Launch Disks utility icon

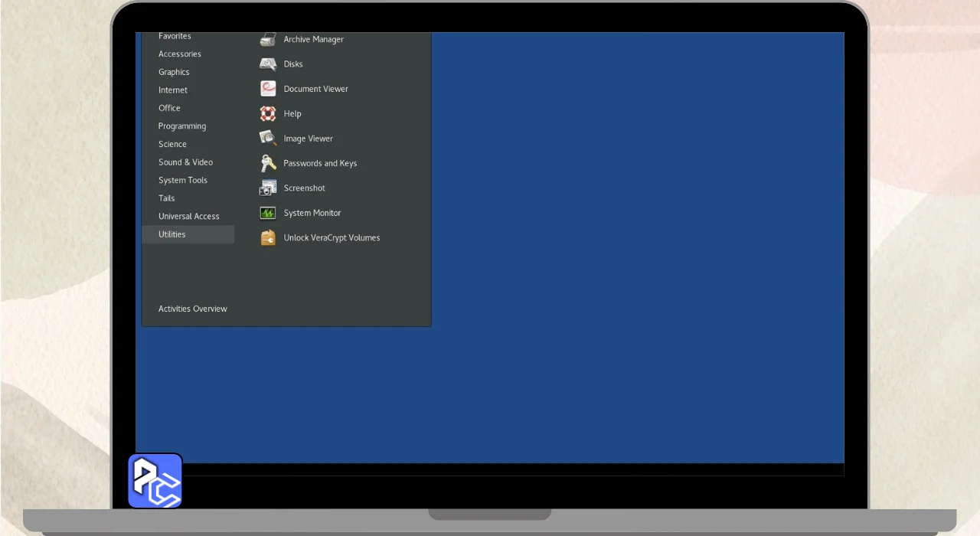pyautogui.click(x=268, y=64)
